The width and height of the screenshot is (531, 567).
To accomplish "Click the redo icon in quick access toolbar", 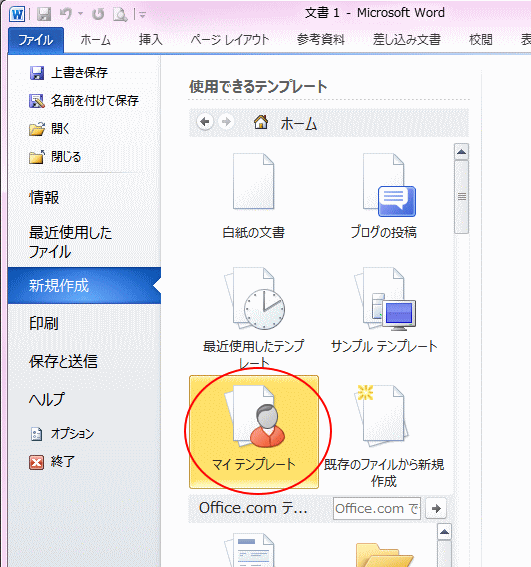I will (98, 14).
